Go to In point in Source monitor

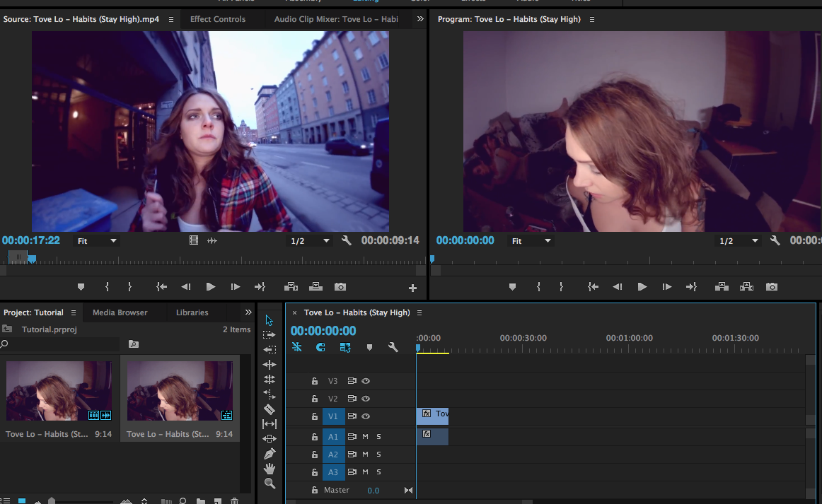click(161, 287)
